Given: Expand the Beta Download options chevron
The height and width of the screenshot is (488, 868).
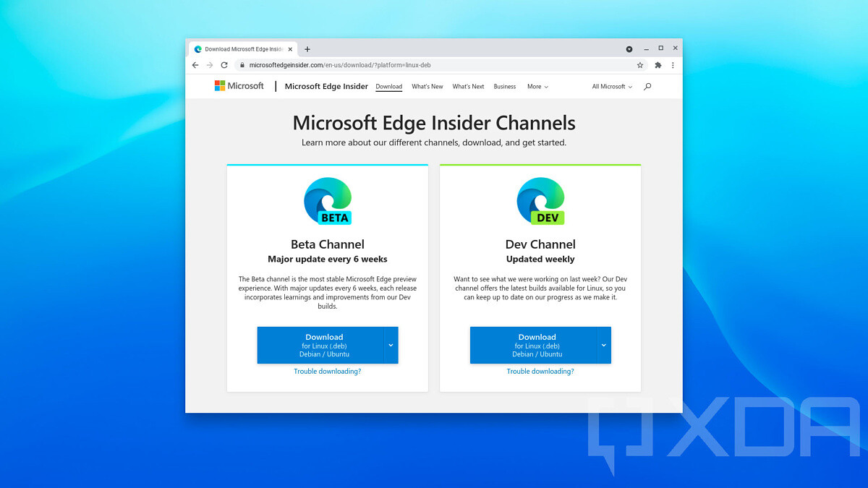Looking at the screenshot, I should coord(389,345).
